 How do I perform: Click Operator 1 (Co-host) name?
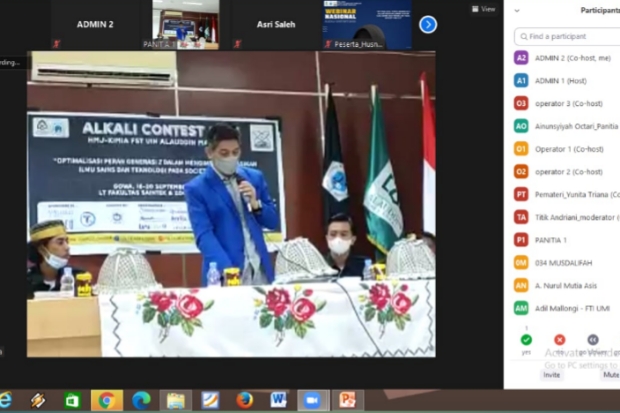tap(569, 149)
